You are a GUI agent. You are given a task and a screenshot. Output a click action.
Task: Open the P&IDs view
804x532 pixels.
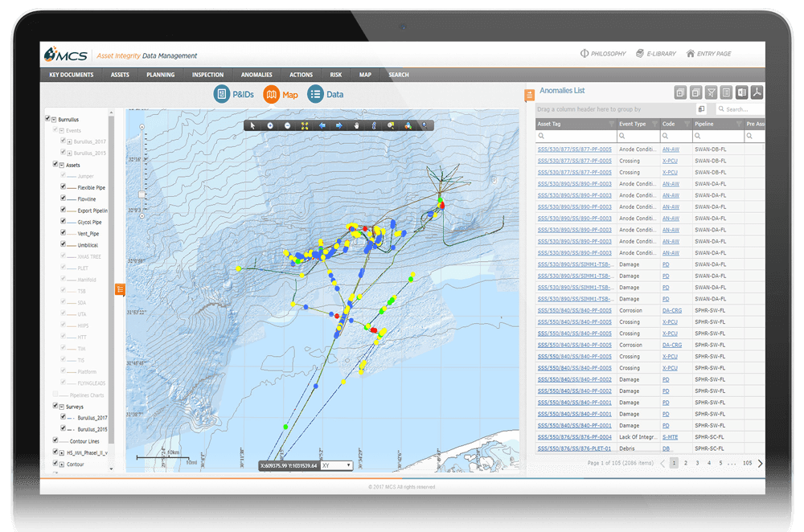234,95
